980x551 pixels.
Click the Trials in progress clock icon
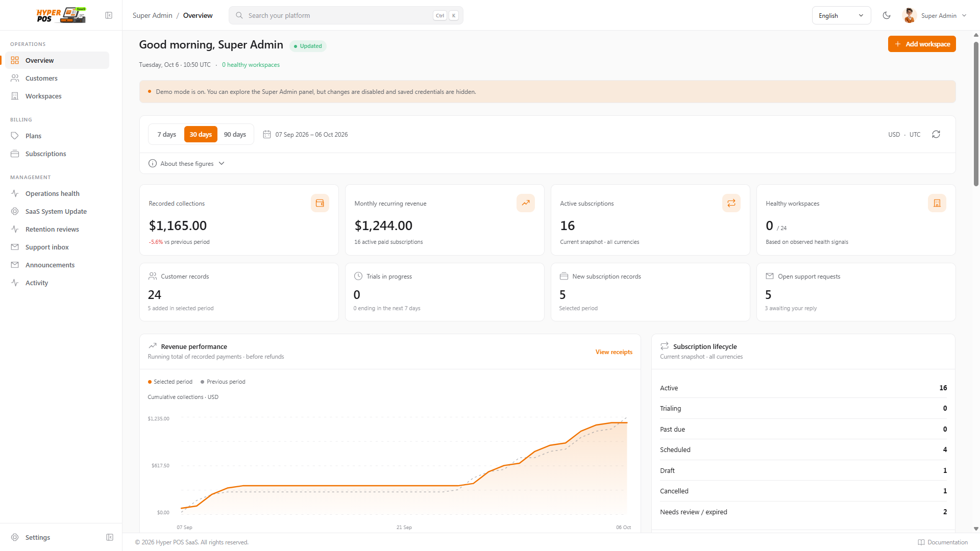[358, 276]
